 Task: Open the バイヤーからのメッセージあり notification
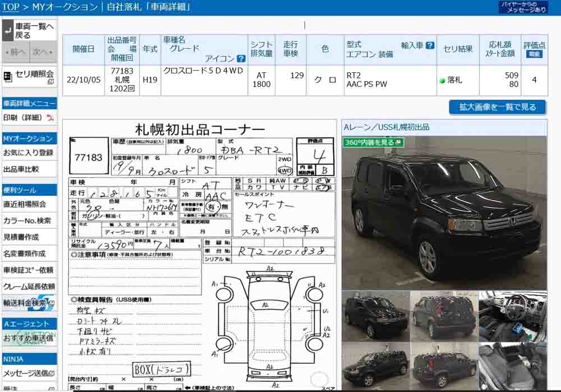coord(523,7)
